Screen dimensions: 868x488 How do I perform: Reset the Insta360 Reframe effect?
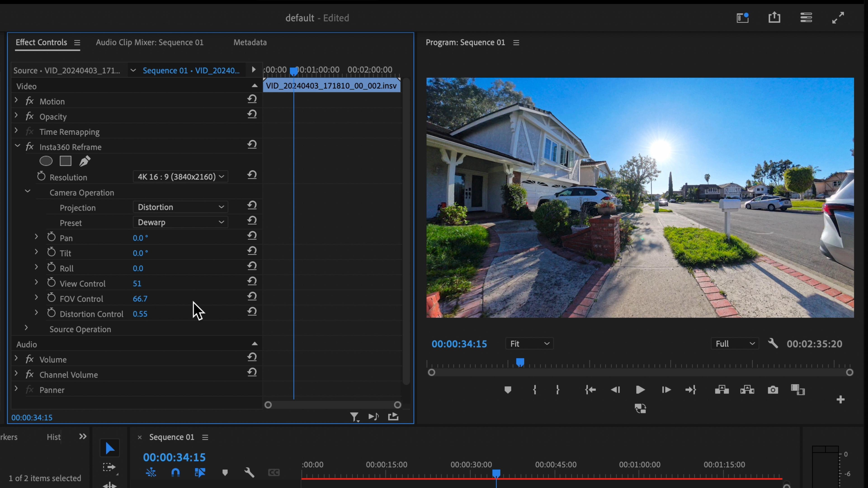252,145
